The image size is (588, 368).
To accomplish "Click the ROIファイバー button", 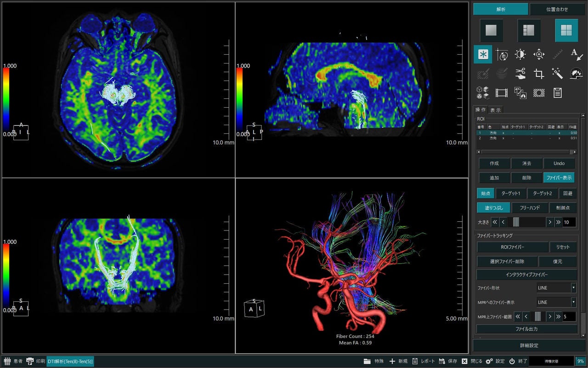I will (513, 247).
